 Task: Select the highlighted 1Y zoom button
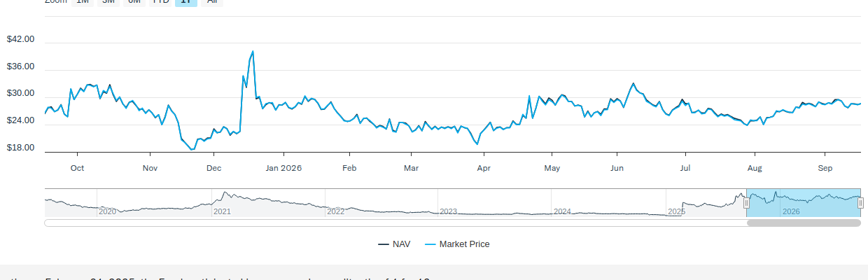(186, 2)
